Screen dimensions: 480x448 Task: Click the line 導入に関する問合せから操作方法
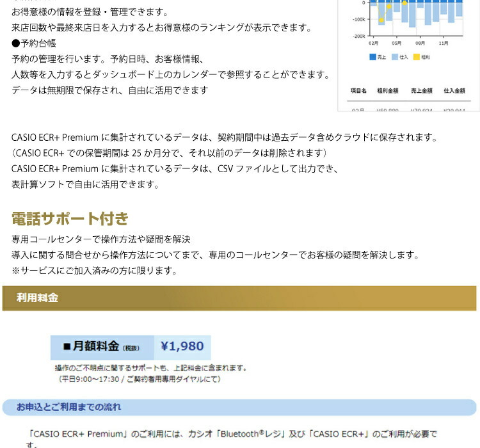[215, 255]
